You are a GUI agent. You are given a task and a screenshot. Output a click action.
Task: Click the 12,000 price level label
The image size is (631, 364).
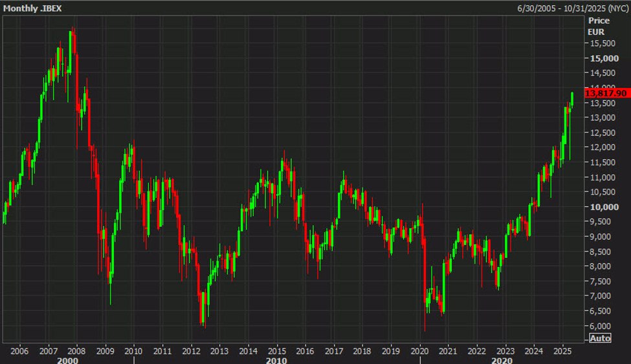pyautogui.click(x=603, y=147)
